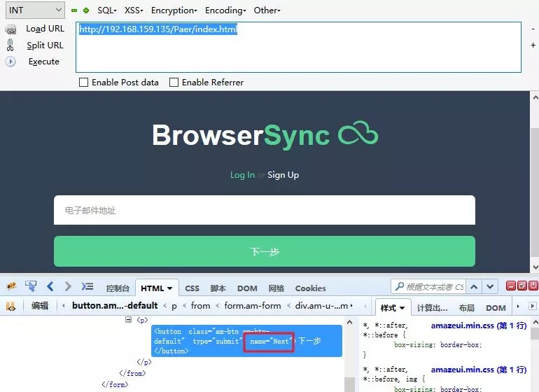539x392 pixels.
Task: Select the form.am-form breadcrumb
Action: 253,306
